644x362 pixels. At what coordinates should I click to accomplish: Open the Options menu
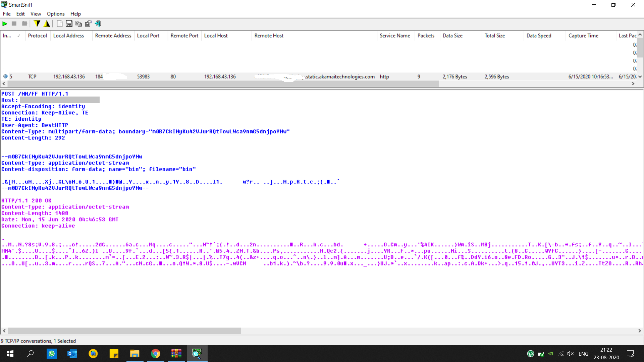point(56,14)
